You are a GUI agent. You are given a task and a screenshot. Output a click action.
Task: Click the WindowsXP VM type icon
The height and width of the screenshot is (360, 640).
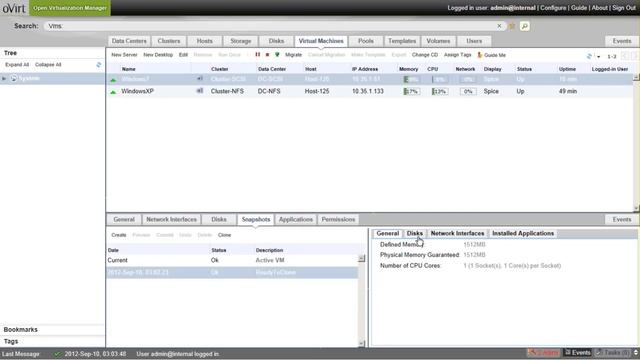point(200,91)
